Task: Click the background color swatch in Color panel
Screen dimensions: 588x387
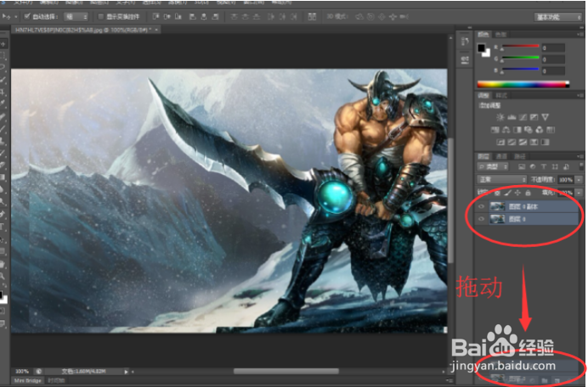Action: [x=487, y=53]
